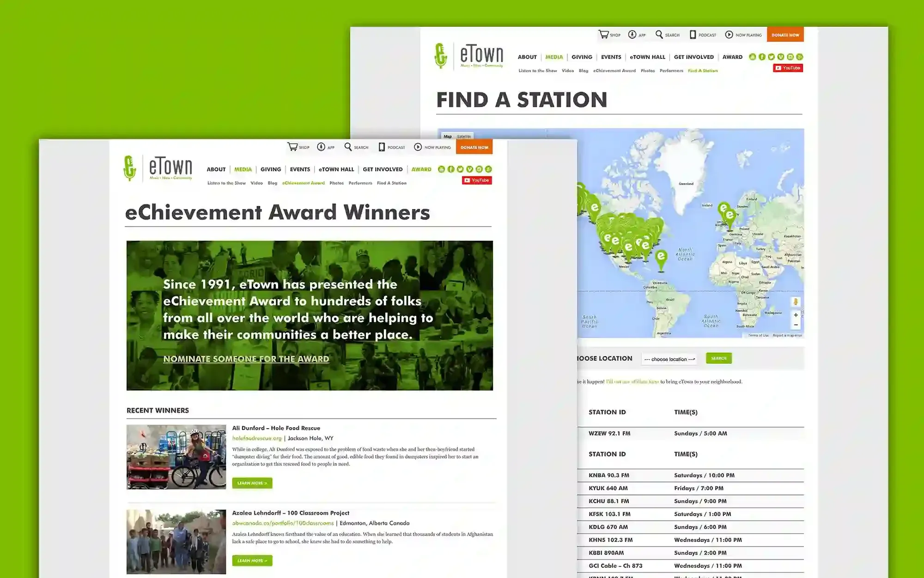This screenshot has width=924, height=578.
Task: Open Twitter icon on Award Winners page
Action: click(460, 169)
